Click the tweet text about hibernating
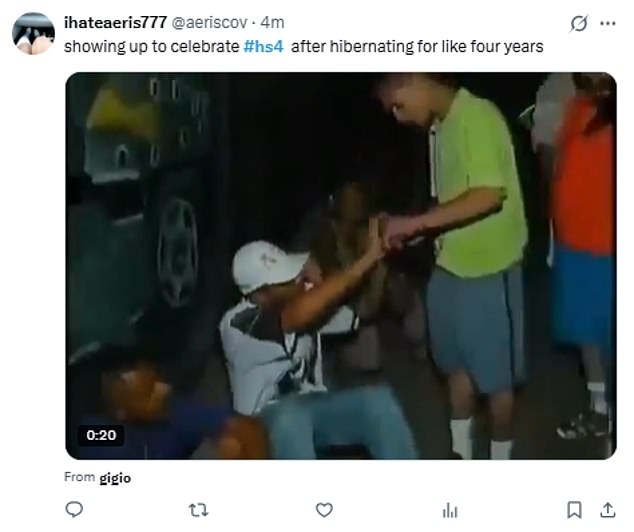Screen dimensions: 634x532 coord(304,46)
